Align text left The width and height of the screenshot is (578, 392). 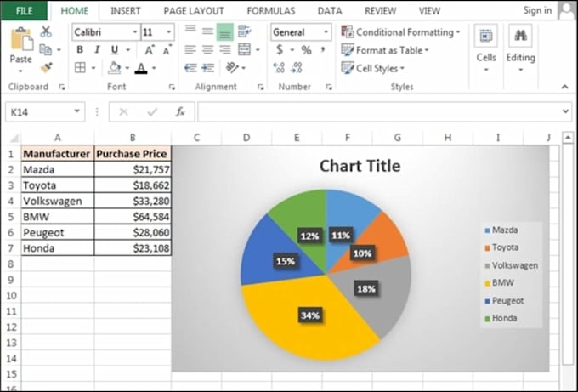[x=190, y=50]
